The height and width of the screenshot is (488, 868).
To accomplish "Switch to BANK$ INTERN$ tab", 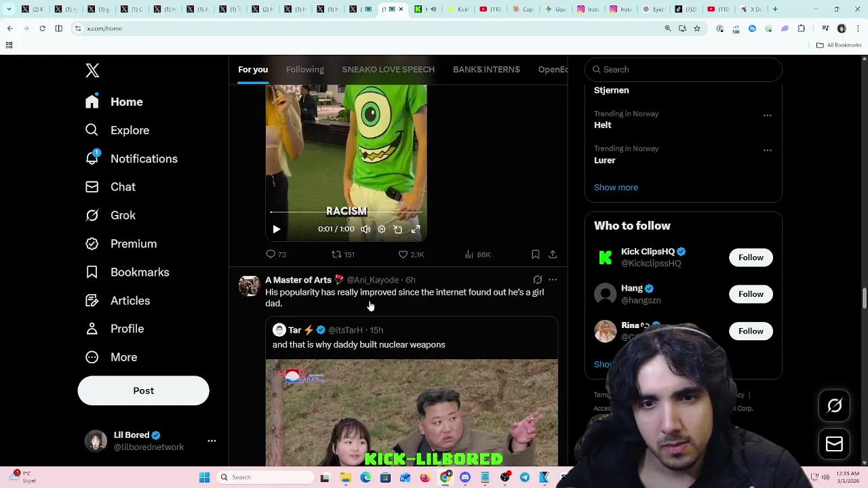I will tap(486, 70).
